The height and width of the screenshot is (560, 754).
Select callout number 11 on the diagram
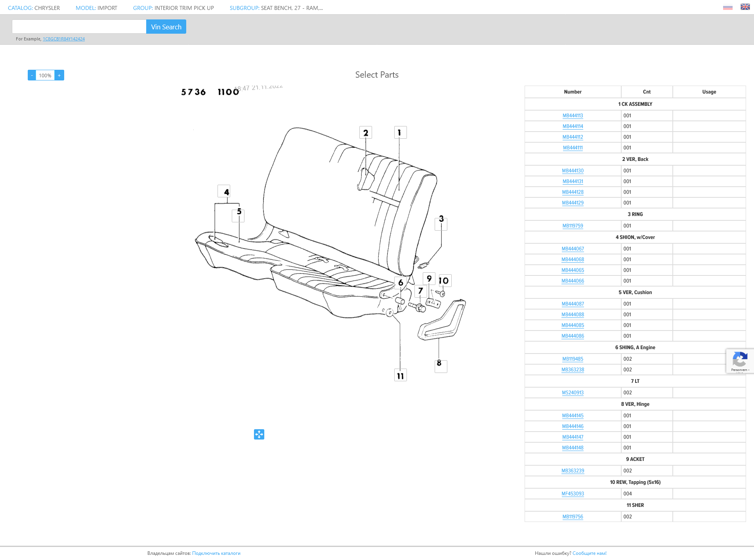[x=400, y=375]
